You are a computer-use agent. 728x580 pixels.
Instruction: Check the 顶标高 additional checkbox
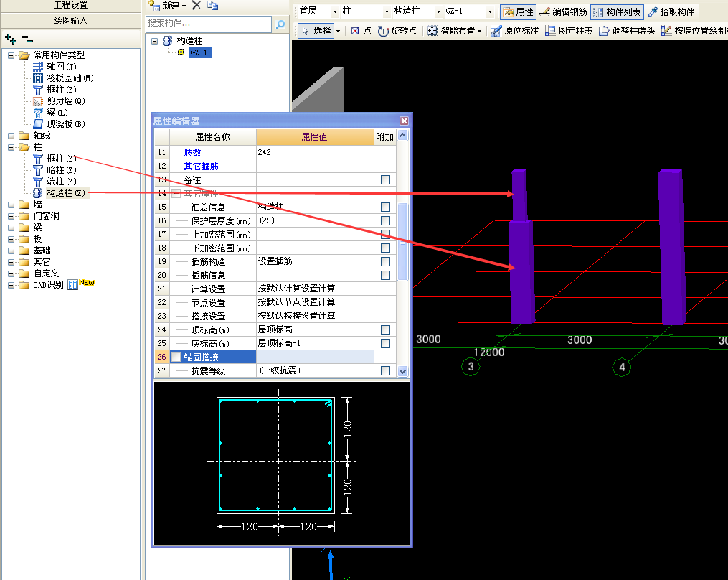(385, 329)
